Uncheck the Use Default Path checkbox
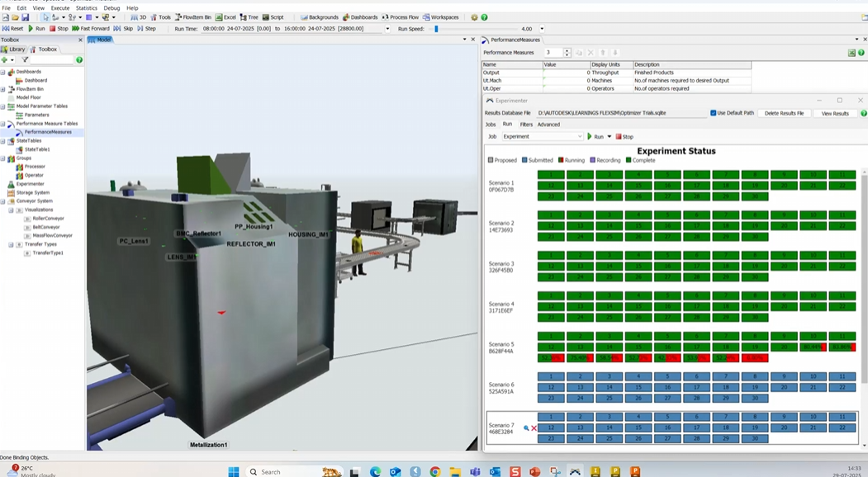This screenshot has height=477, width=868. pos(714,113)
